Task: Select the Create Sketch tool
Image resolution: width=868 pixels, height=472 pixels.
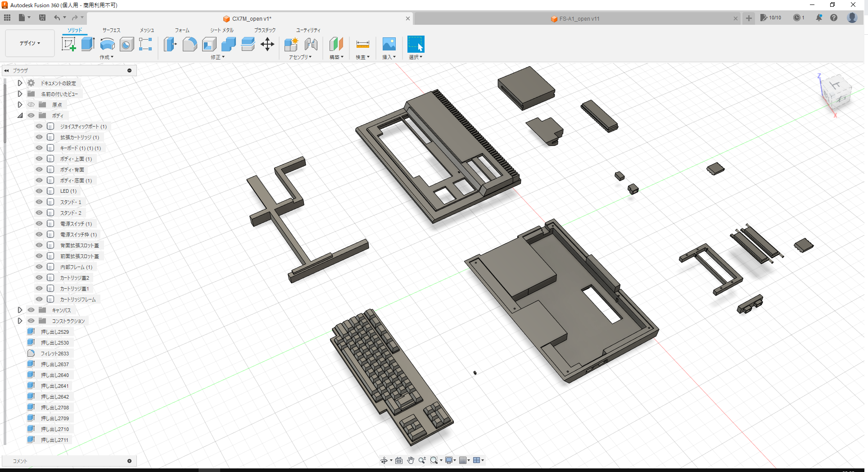Action: 68,44
